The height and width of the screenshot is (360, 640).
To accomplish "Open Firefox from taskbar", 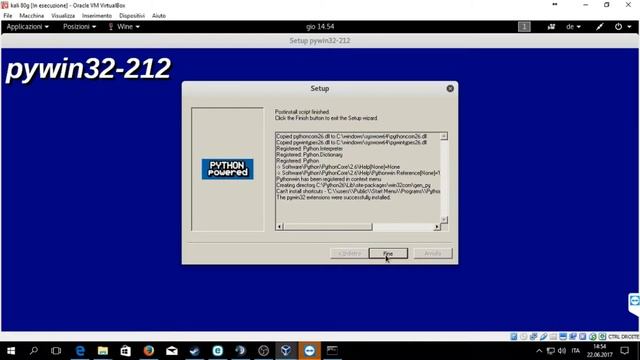I will click(x=149, y=351).
